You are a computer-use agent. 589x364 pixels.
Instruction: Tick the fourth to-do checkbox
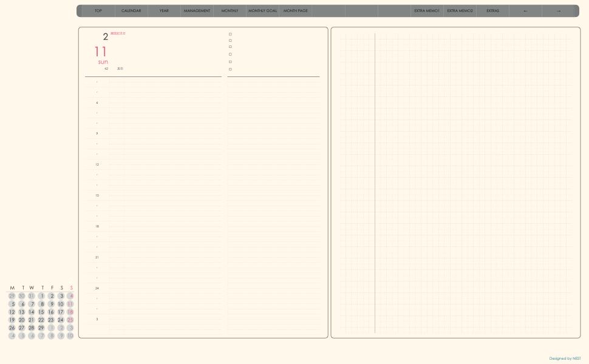[230, 55]
